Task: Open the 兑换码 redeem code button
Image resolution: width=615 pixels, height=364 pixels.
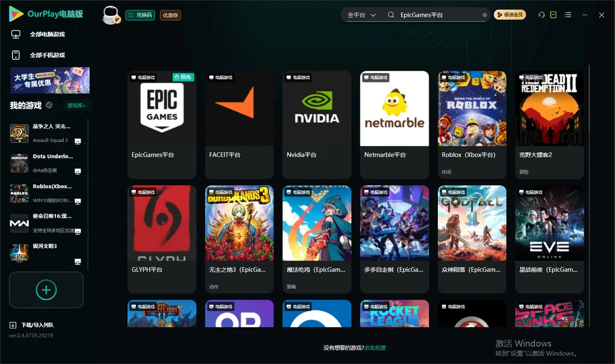Action: tap(140, 15)
